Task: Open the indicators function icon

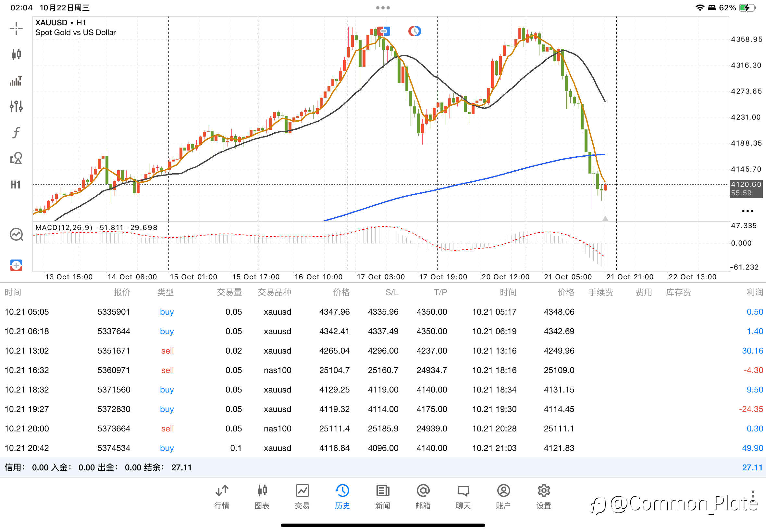Action: [x=16, y=132]
